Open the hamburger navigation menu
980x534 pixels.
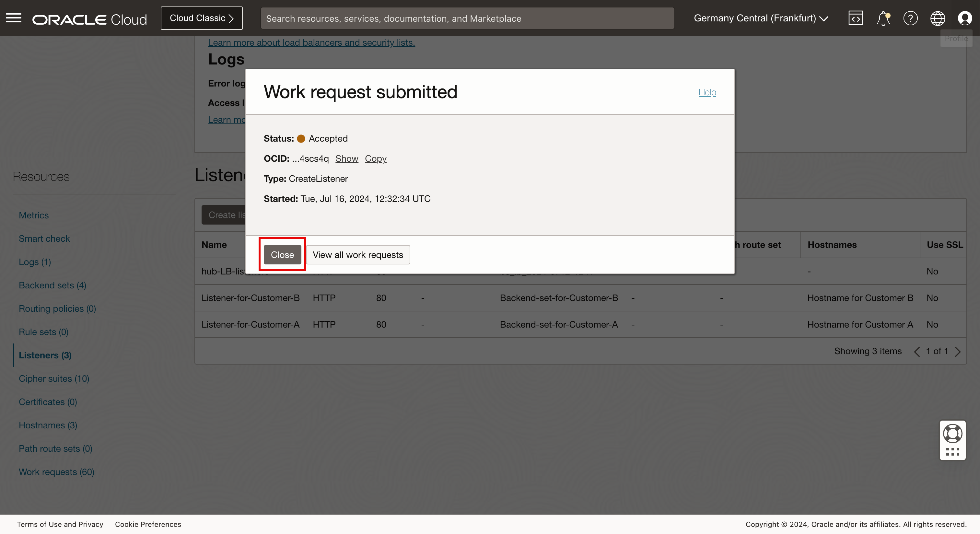click(x=14, y=18)
